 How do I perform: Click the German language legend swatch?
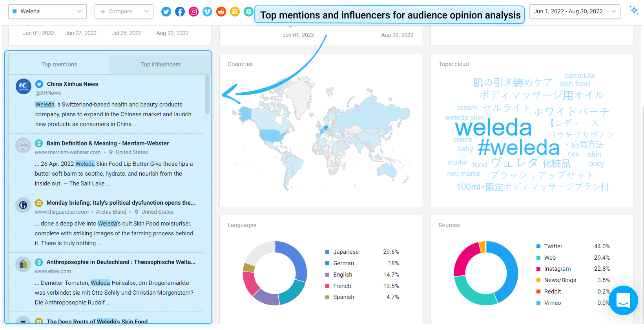pos(327,264)
